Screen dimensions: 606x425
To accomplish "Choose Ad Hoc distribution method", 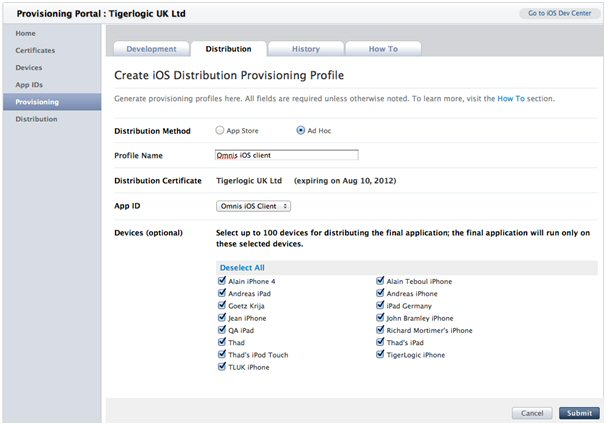I will [301, 130].
